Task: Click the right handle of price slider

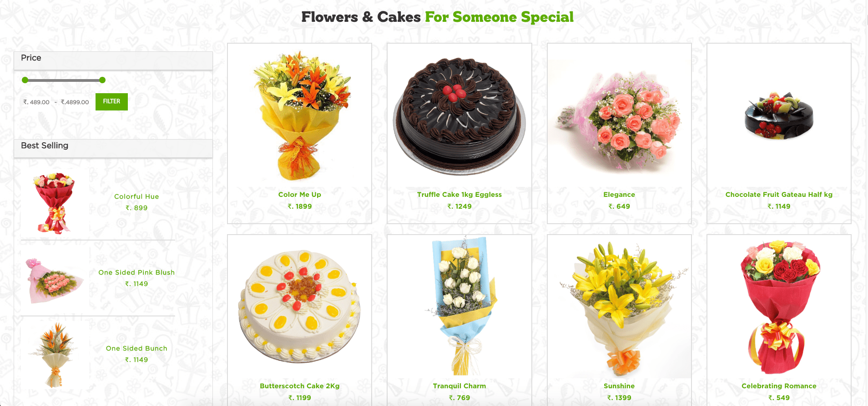Action: coord(102,80)
